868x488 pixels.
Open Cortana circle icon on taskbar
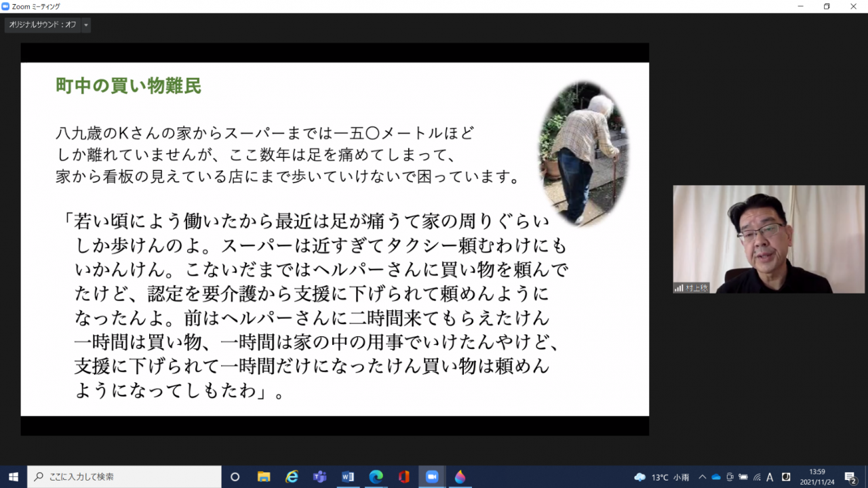(x=235, y=476)
